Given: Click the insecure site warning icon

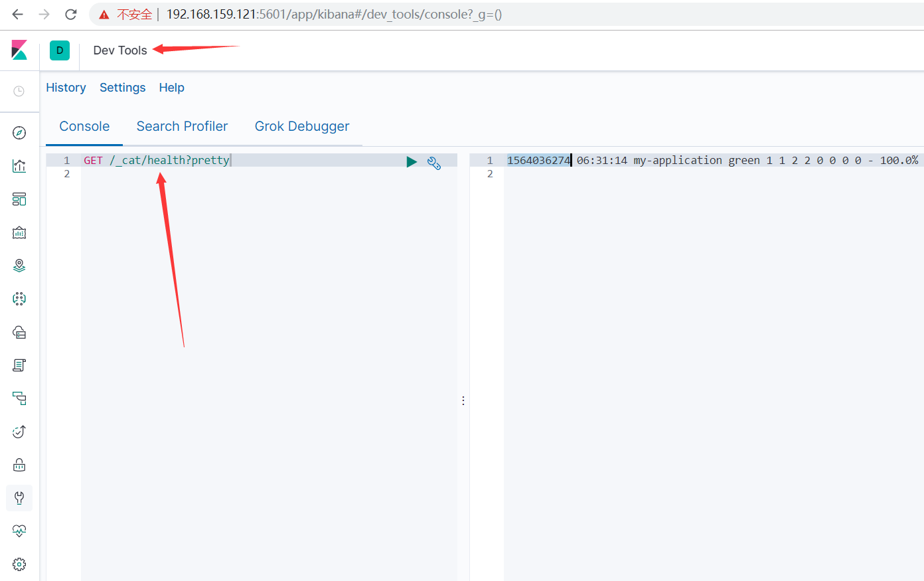Looking at the screenshot, I should point(104,15).
